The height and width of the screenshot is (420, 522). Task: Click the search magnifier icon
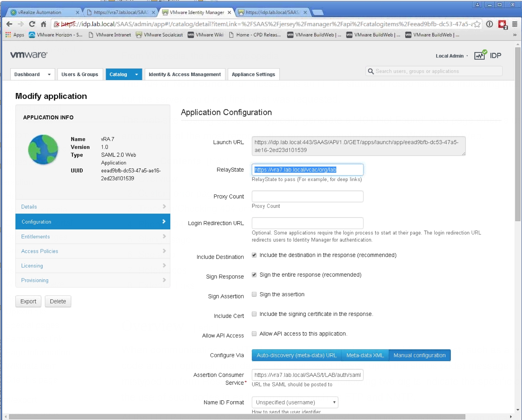[371, 71]
